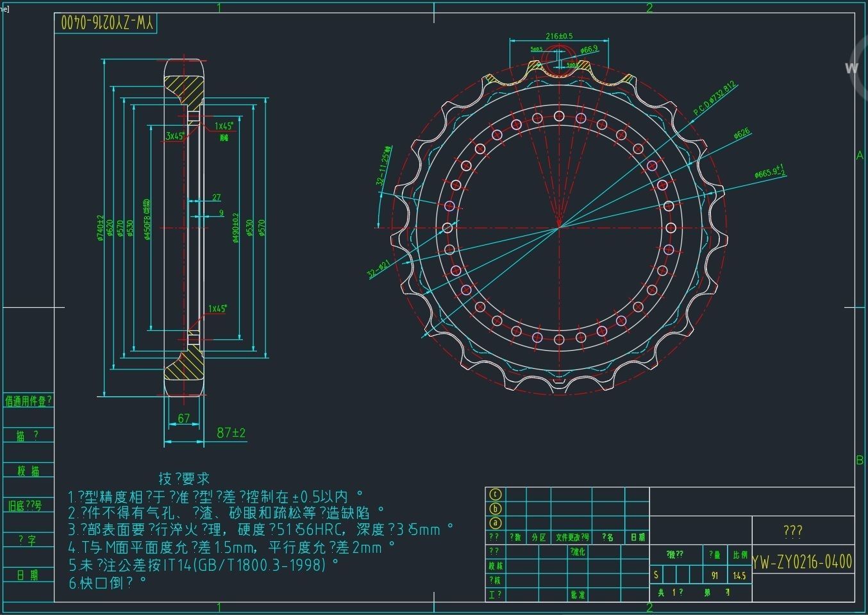Select the P.C.D ø732.812 dimension label
868x615 pixels.
(715, 99)
